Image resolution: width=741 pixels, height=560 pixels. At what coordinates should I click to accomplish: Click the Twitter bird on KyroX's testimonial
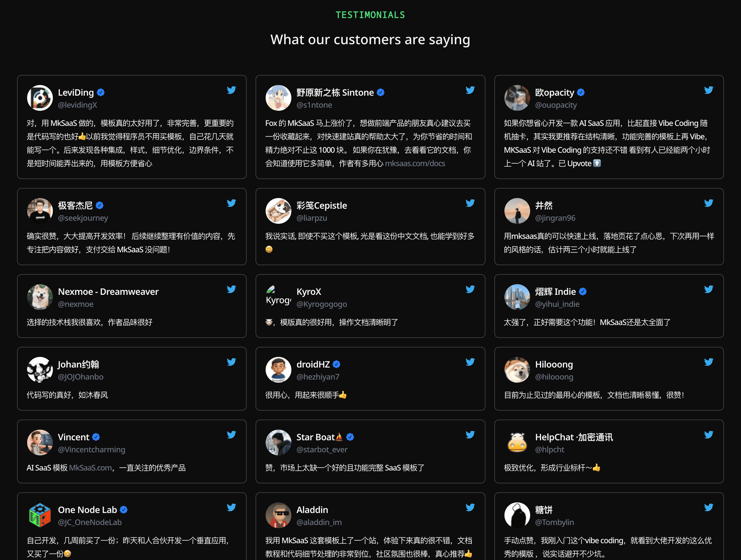click(470, 289)
